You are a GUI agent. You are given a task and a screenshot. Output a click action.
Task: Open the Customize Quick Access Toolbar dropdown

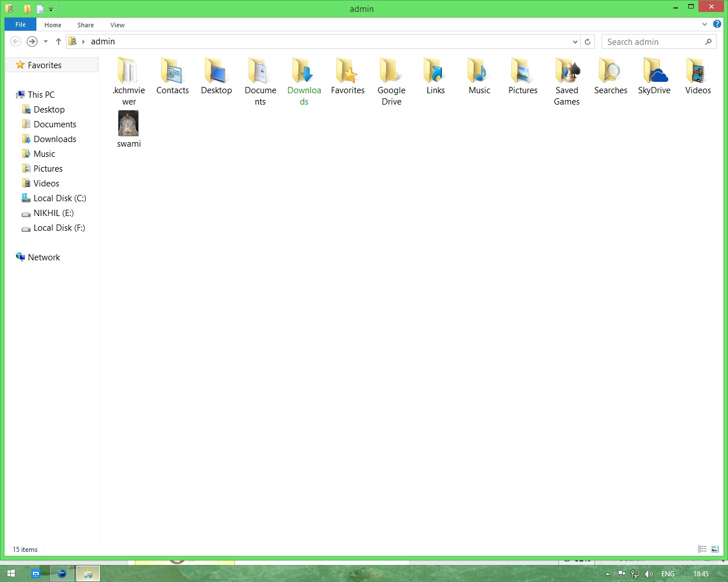pos(51,9)
